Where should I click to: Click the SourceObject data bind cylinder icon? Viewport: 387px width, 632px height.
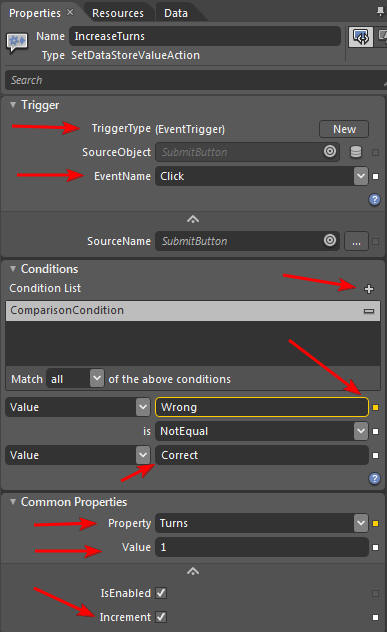tap(356, 152)
